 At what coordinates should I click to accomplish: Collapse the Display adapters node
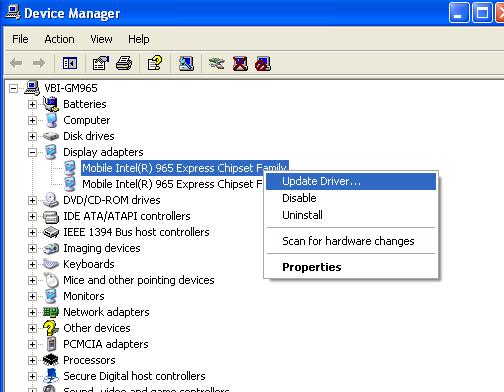[32, 152]
